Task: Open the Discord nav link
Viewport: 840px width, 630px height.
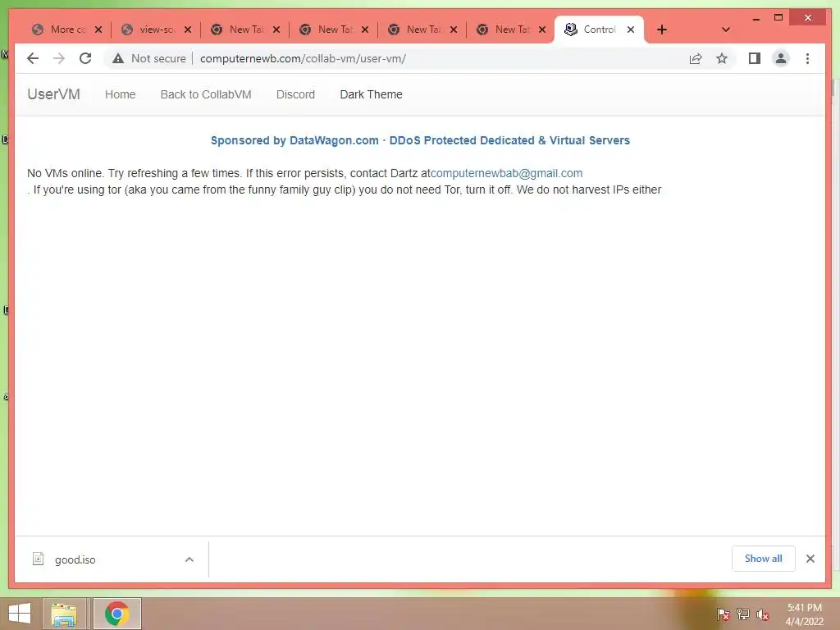Action: coord(295,94)
